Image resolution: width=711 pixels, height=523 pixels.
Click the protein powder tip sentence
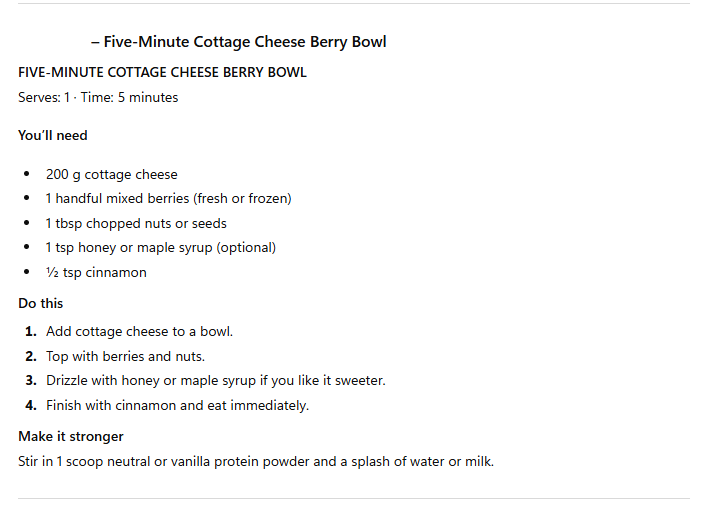[256, 462]
